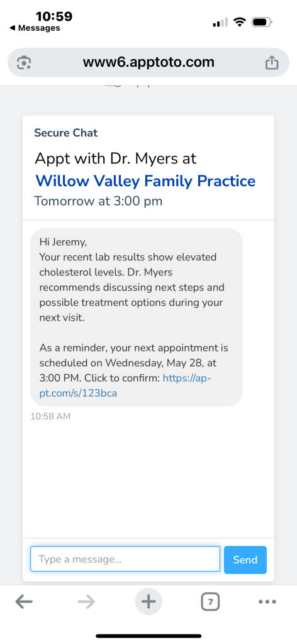
Task: Open a new tab with plus icon
Action: [148, 602]
